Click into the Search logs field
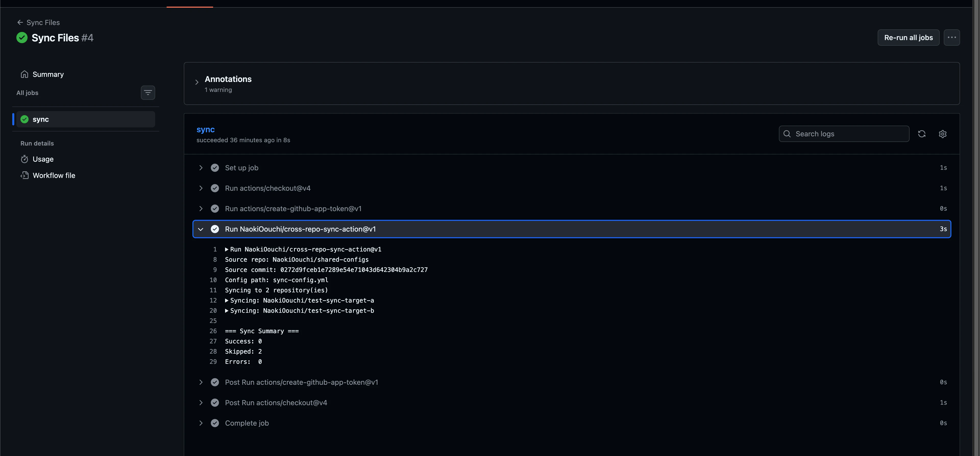The width and height of the screenshot is (980, 456). click(844, 134)
